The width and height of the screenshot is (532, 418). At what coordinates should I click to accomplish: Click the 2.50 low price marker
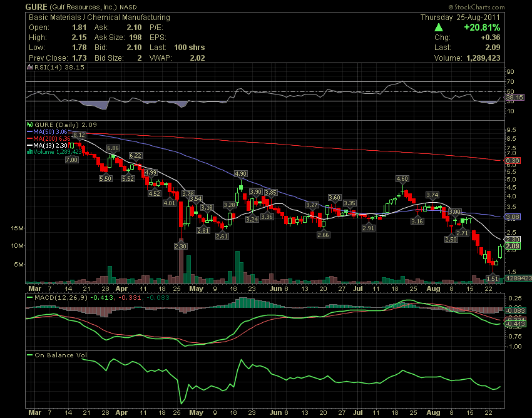[451, 239]
